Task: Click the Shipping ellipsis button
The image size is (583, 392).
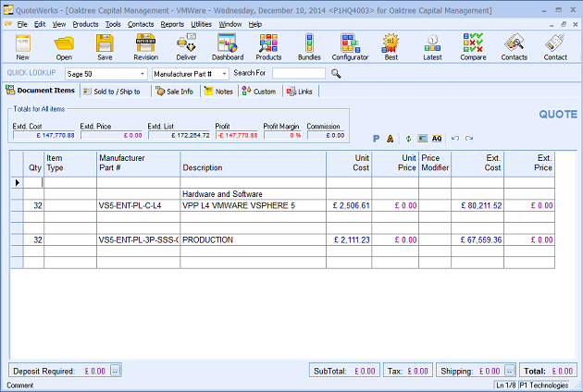Action: click(x=508, y=371)
